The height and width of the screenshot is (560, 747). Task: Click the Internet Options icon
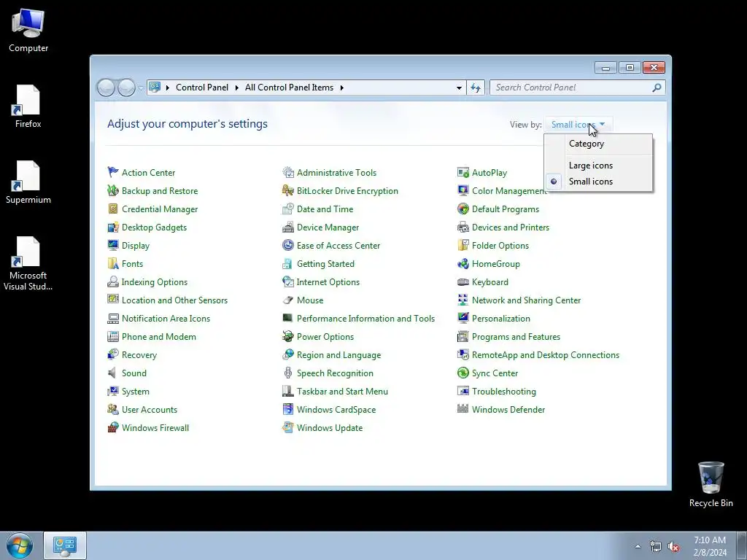pos(287,281)
